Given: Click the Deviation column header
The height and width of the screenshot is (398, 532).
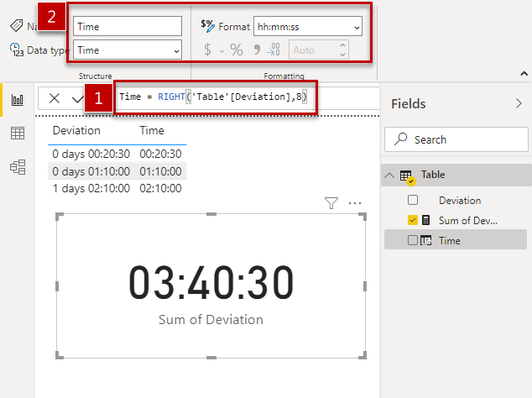Looking at the screenshot, I should (x=76, y=130).
